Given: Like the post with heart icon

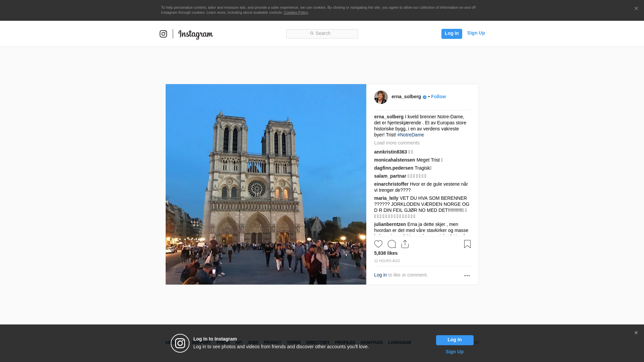Looking at the screenshot, I should (x=378, y=244).
